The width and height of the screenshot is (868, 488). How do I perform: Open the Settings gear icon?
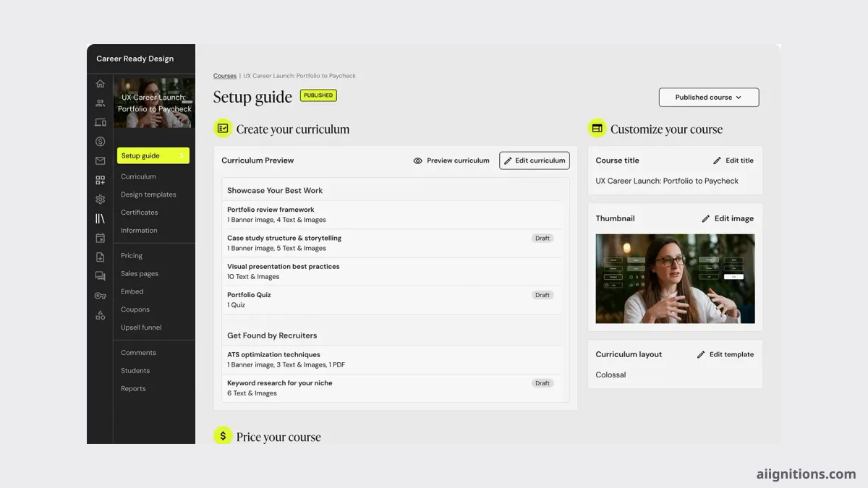click(x=100, y=200)
